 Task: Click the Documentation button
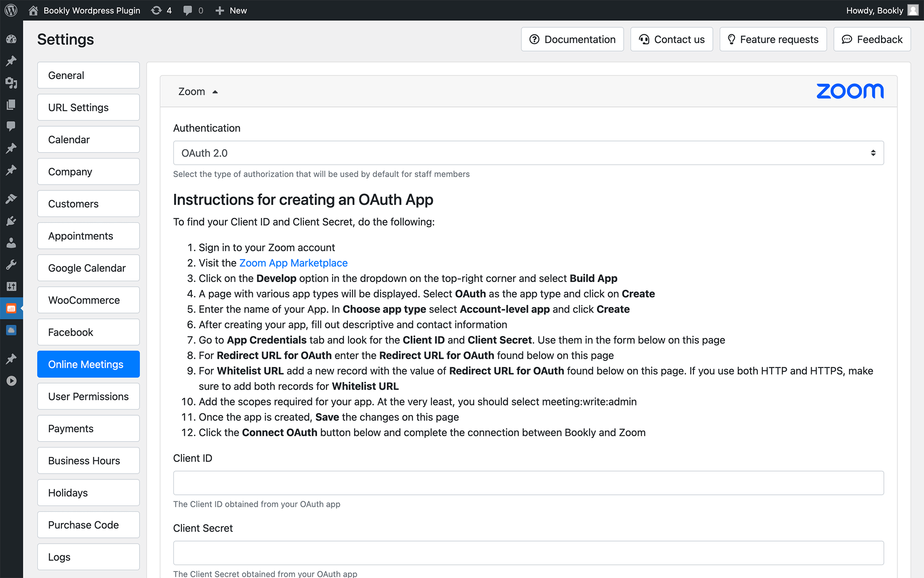click(572, 39)
